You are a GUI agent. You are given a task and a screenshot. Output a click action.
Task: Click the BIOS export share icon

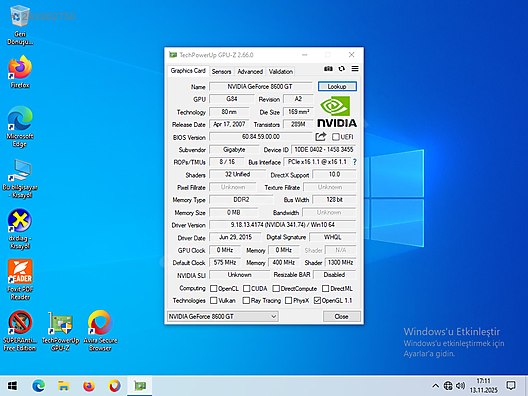pos(321,136)
